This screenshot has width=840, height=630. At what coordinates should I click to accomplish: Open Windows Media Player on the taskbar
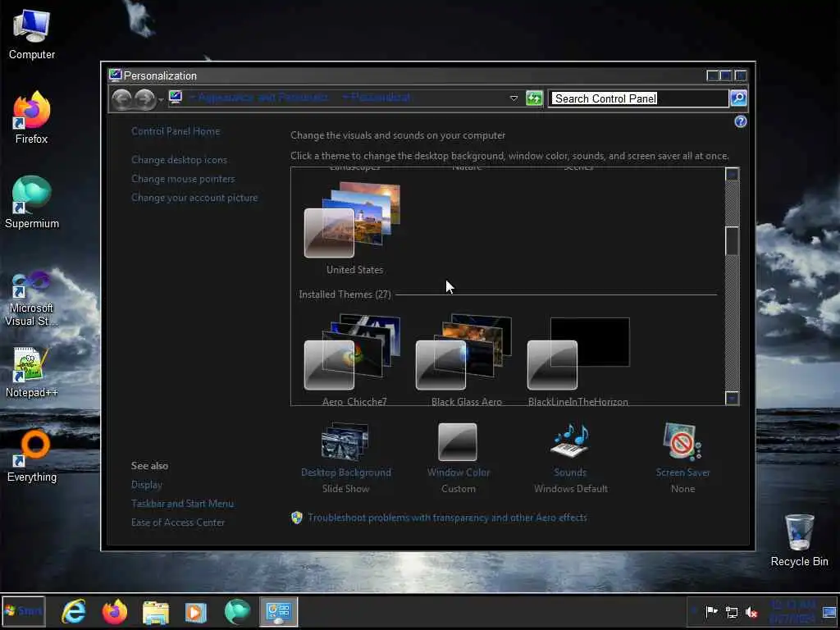point(195,611)
